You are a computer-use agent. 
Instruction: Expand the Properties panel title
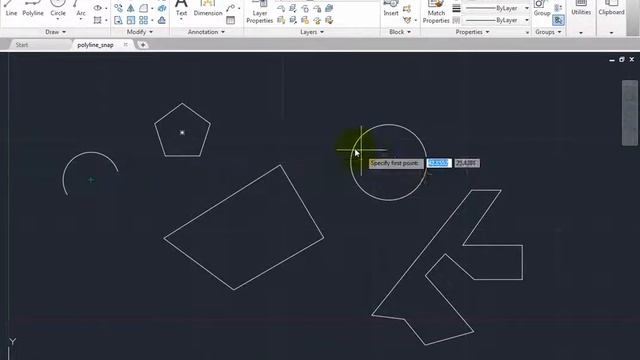coord(473,32)
